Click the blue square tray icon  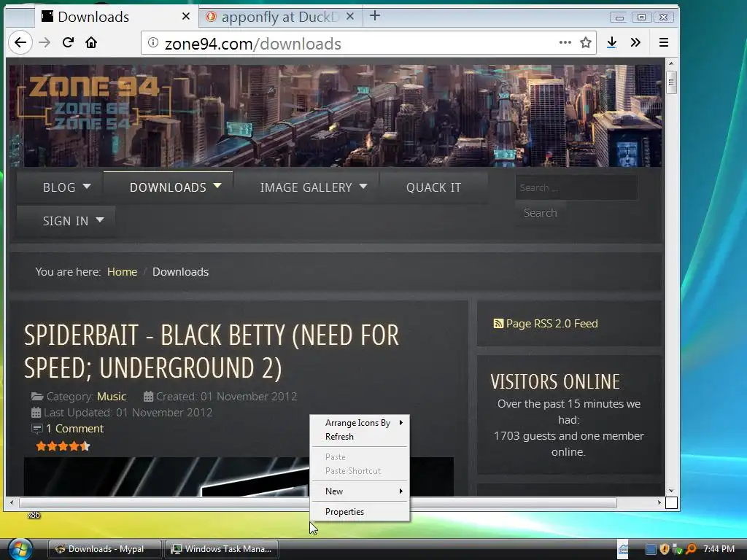point(651,550)
